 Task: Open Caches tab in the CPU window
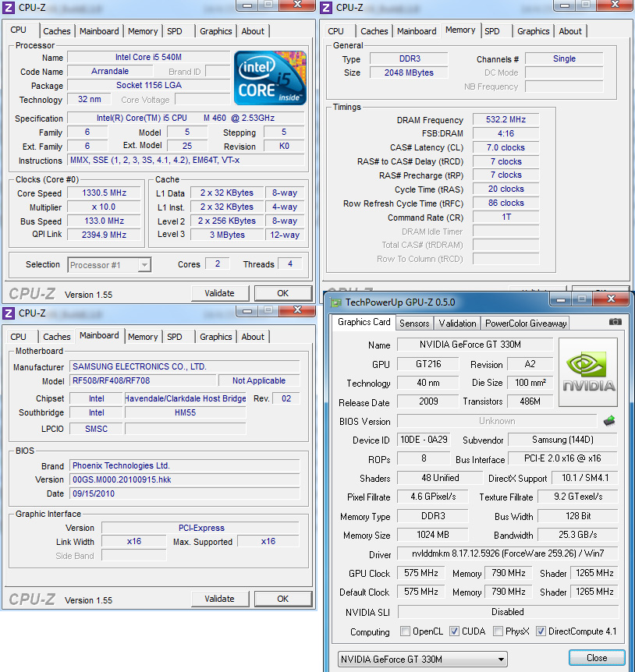(57, 31)
